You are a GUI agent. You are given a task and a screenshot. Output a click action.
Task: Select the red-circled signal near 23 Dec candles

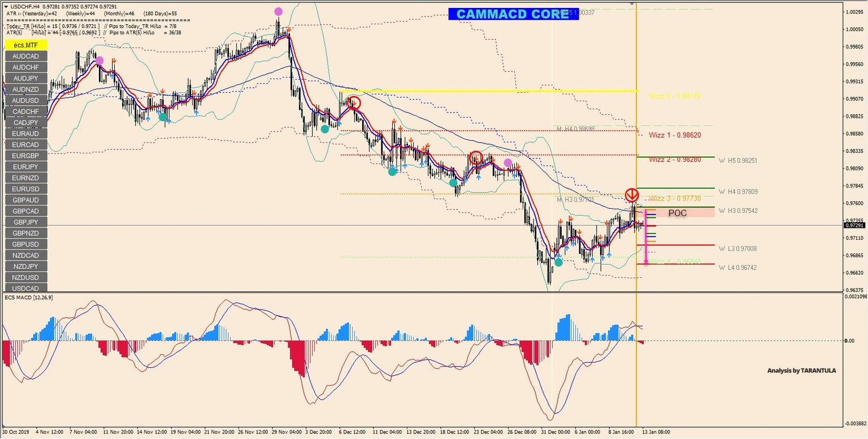tap(476, 158)
